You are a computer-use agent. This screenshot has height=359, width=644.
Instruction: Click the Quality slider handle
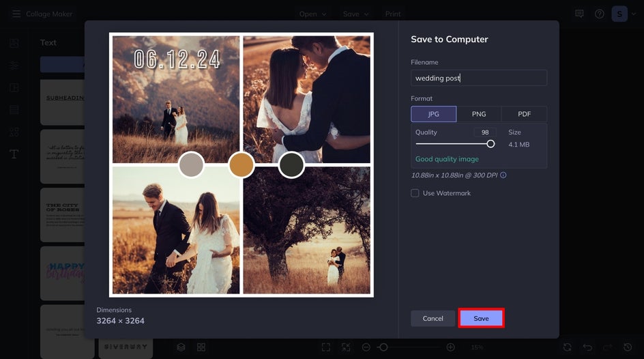pyautogui.click(x=491, y=144)
